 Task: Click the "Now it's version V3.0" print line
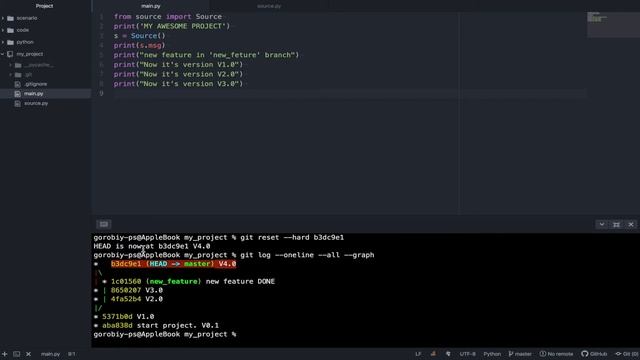click(x=178, y=84)
